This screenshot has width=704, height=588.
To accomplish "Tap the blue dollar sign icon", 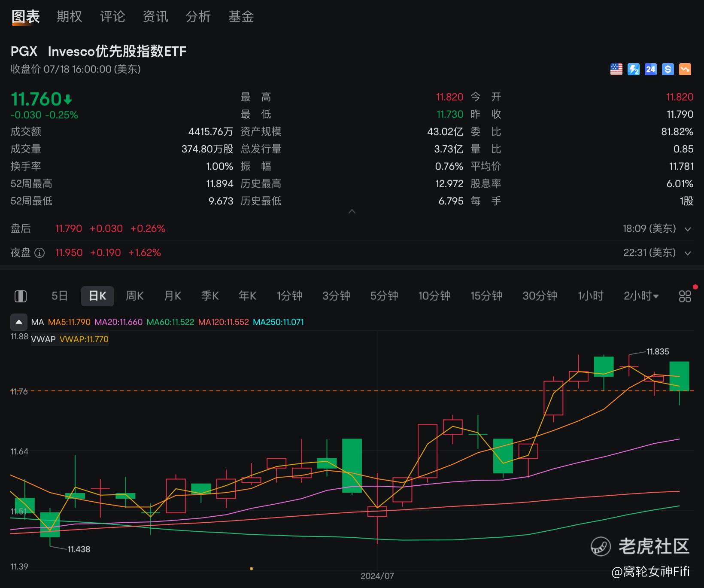I will (668, 69).
